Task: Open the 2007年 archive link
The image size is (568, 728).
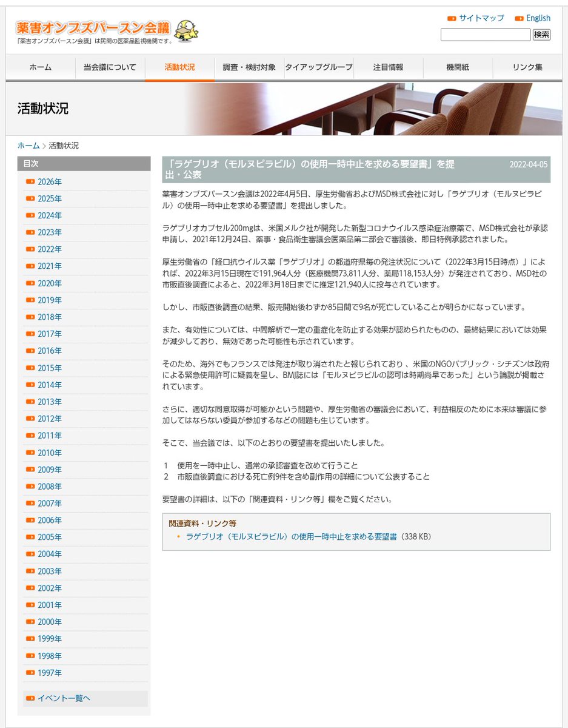Action: 50,504
